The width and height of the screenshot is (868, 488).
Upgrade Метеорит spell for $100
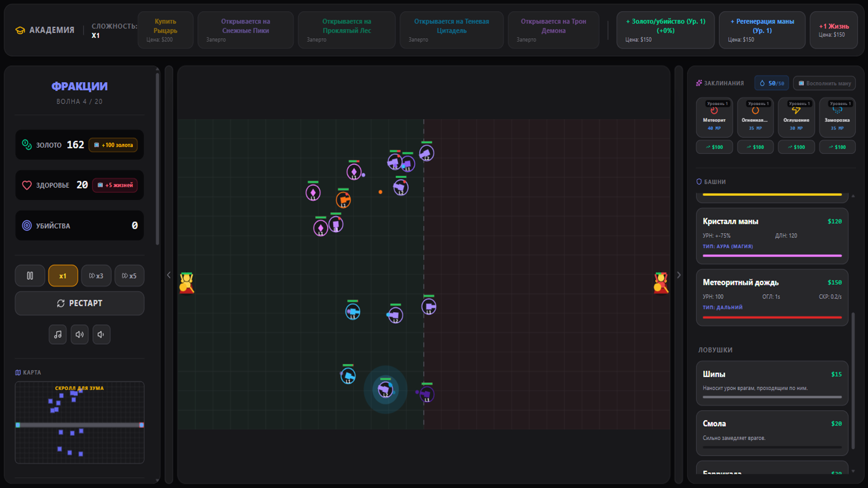point(714,147)
